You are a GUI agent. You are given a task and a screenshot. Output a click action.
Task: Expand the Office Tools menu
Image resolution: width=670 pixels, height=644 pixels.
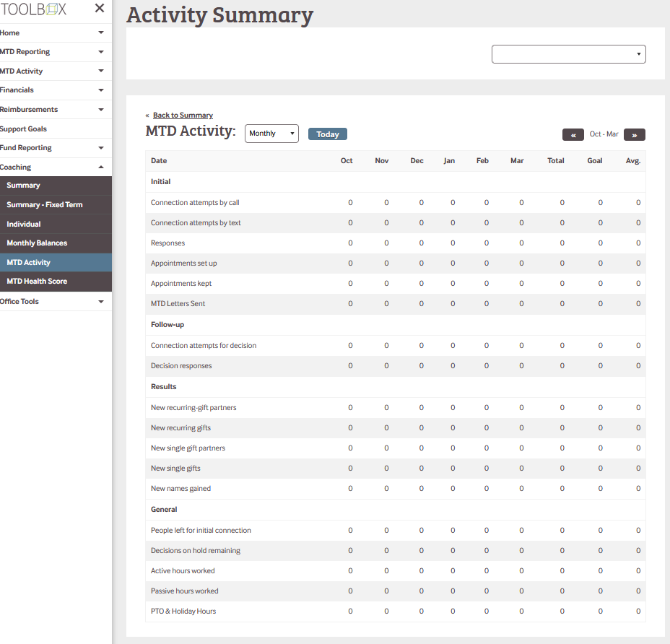(101, 301)
